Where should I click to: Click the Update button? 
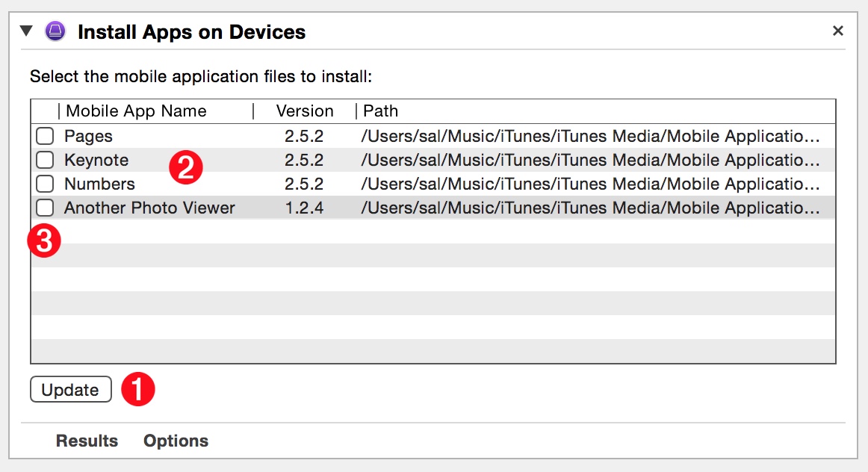tap(71, 390)
